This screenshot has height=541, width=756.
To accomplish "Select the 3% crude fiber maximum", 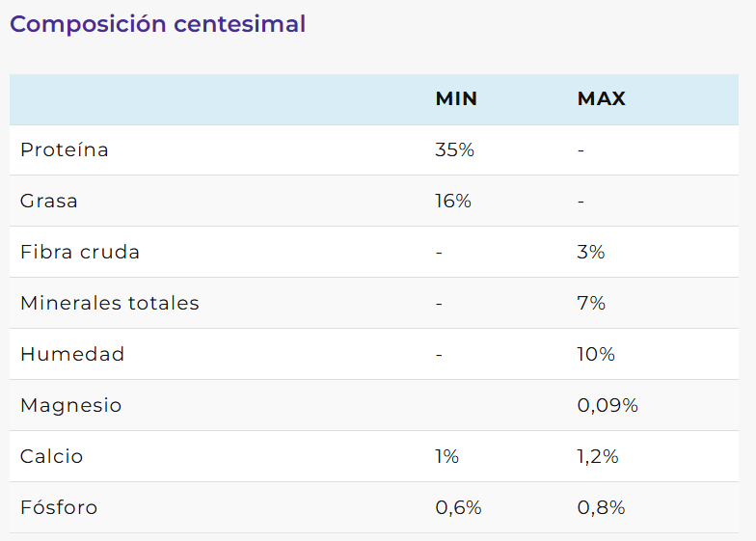I will (x=591, y=253).
